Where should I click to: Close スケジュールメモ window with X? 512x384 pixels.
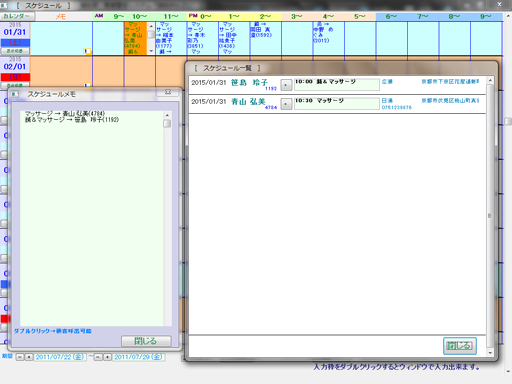coord(168,92)
